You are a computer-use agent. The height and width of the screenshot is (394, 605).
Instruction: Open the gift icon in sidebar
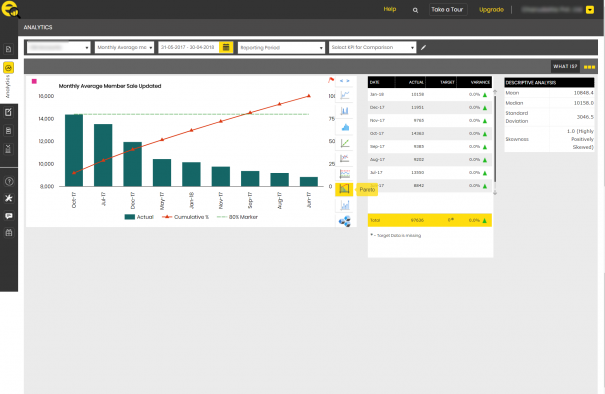pos(8,233)
